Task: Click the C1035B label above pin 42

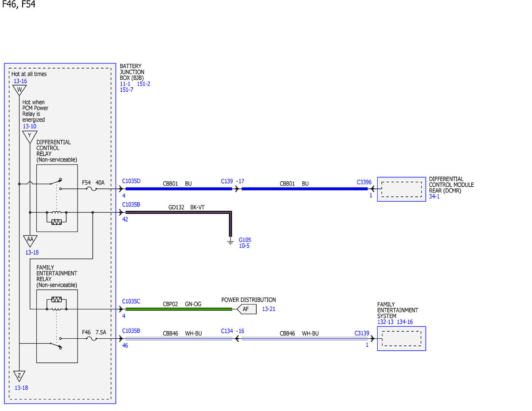Action: (131, 205)
